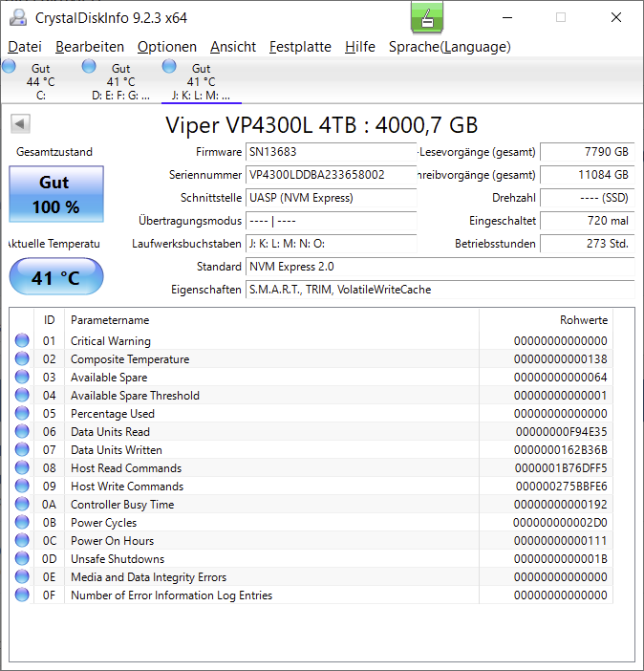Click the Standard field NVM Express 2.0
The image size is (644, 671).
tap(440, 267)
